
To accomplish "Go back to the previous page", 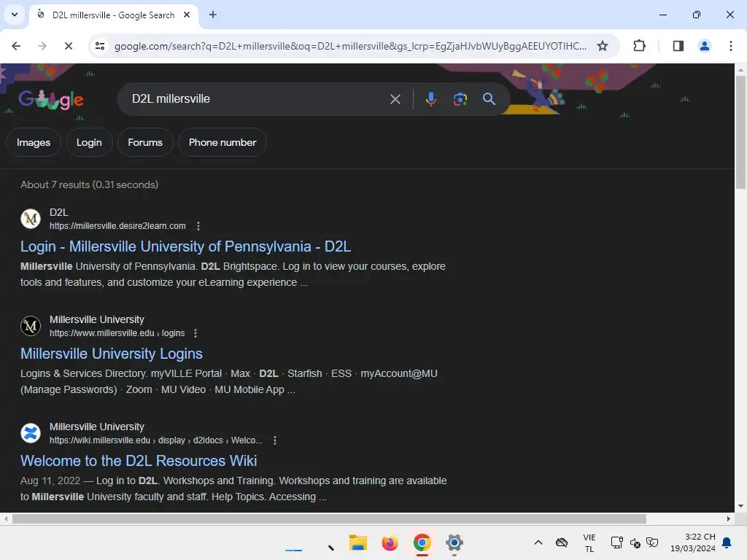I will click(x=16, y=46).
